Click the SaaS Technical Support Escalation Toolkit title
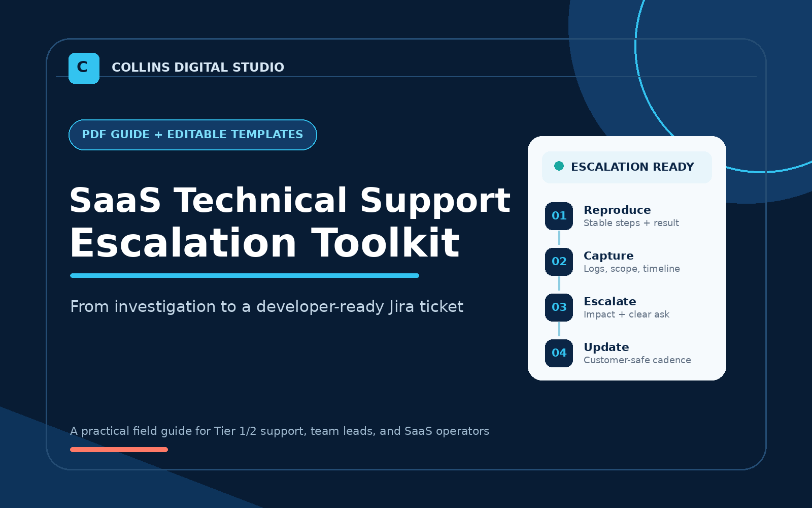This screenshot has width=812, height=508. 290,221
